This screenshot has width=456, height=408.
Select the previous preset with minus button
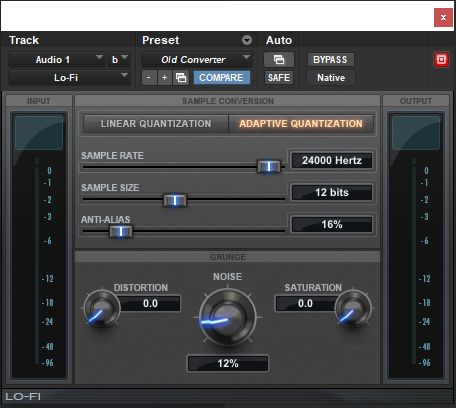149,78
